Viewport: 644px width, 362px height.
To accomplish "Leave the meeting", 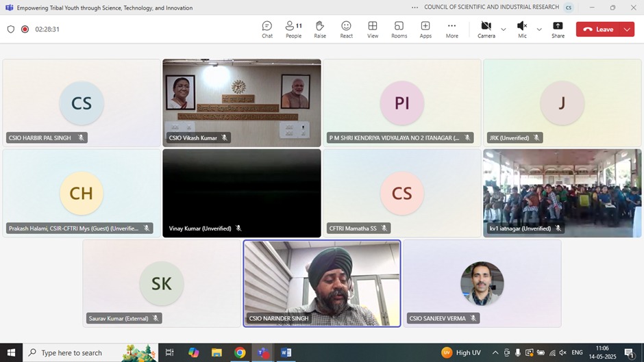I will pos(599,29).
